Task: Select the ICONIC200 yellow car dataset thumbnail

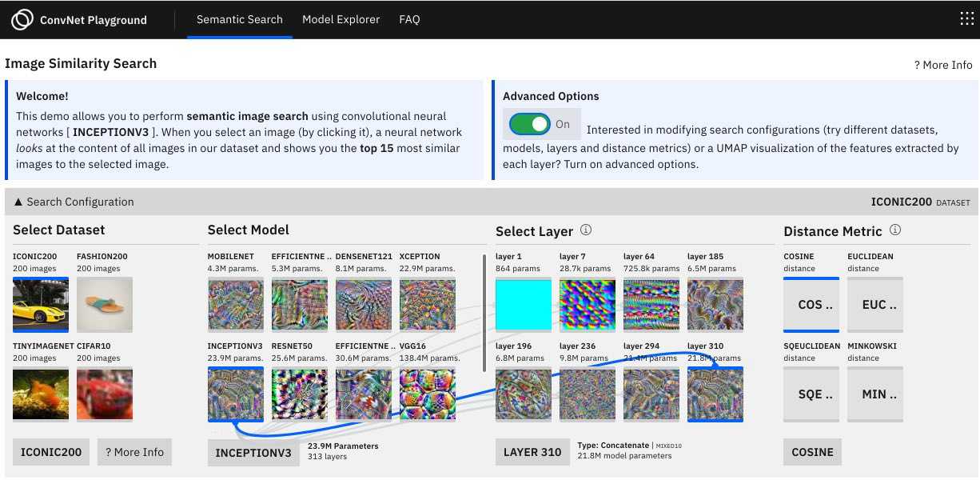Action: tap(40, 304)
